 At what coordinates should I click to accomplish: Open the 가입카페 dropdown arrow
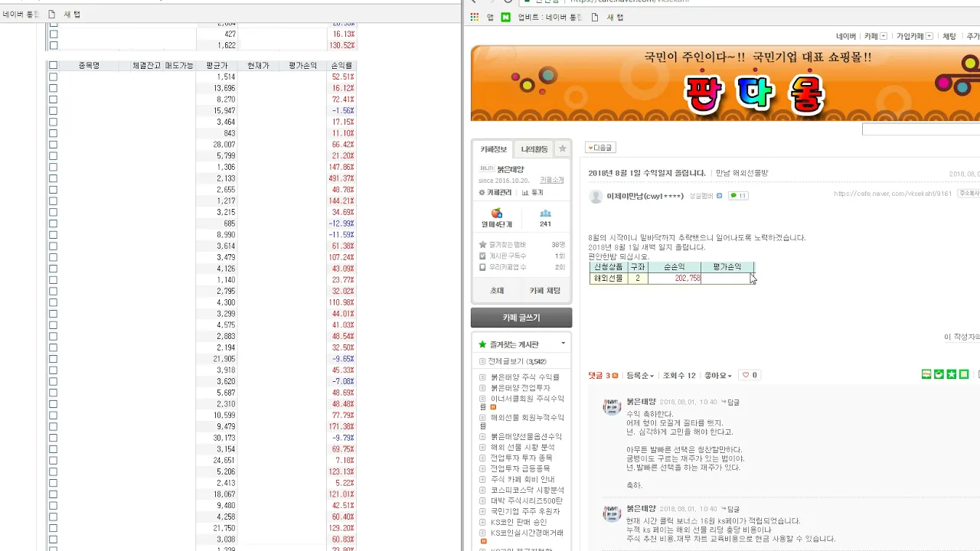point(929,36)
